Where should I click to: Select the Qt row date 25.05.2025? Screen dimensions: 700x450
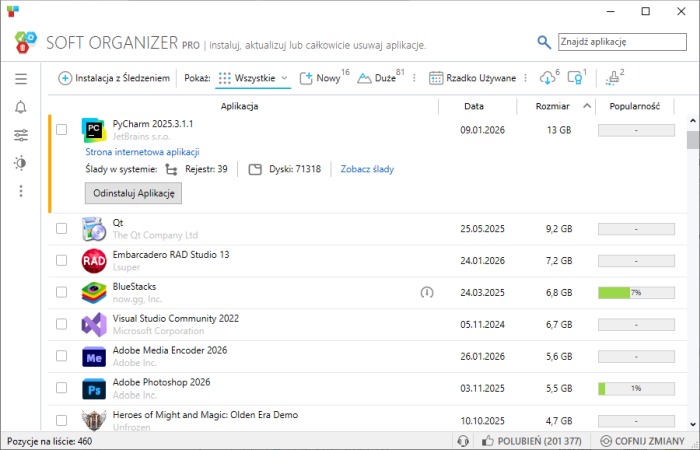point(482,229)
